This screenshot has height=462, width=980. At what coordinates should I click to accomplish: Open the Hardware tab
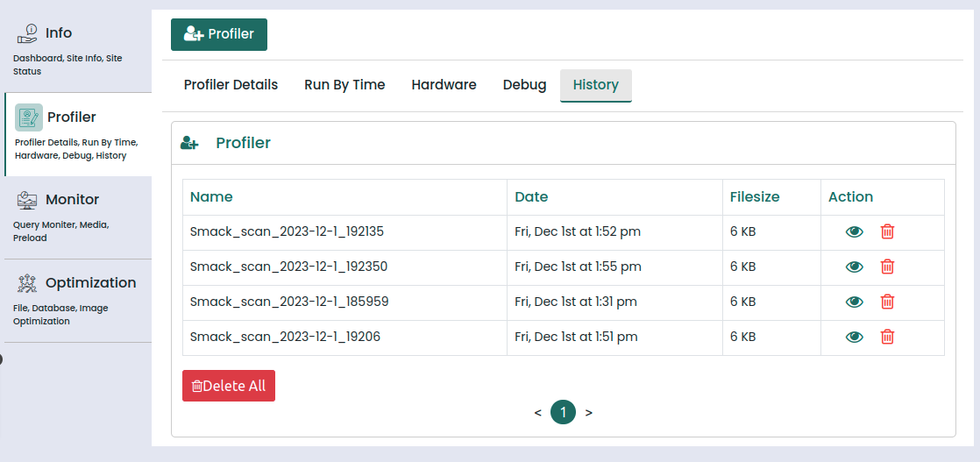click(x=444, y=85)
